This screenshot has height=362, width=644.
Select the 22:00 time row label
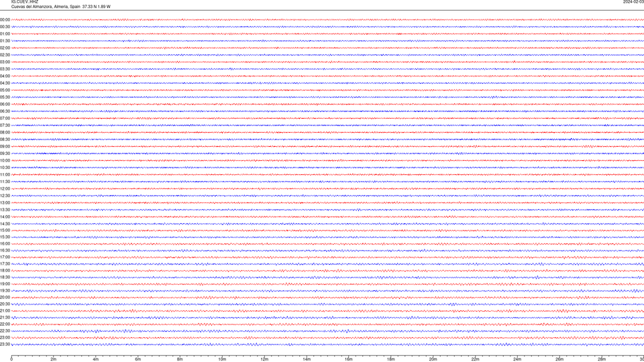(5, 324)
